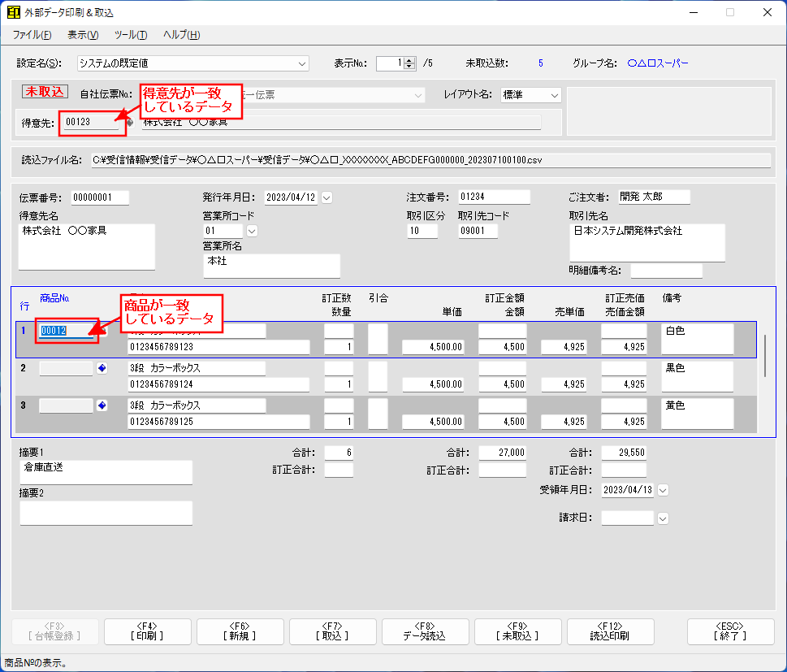Expand the 営業所コード dropdown arrow
The image size is (787, 672).
pyautogui.click(x=252, y=231)
